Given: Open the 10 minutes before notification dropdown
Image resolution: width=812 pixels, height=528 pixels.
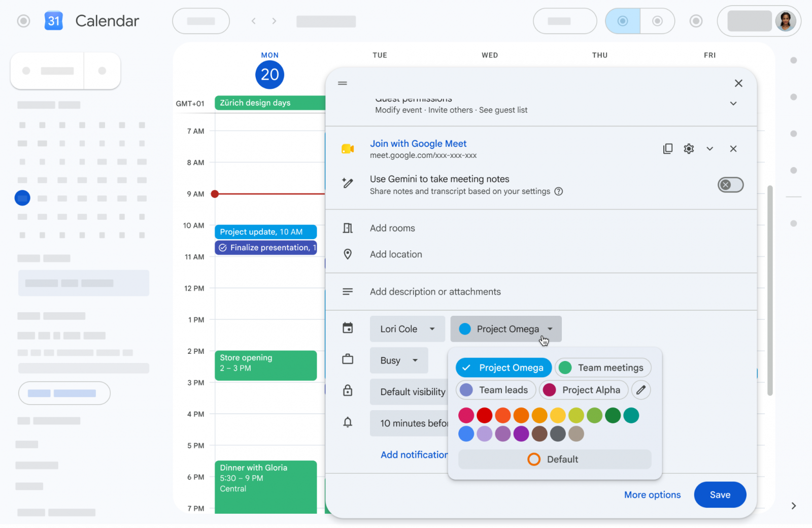Looking at the screenshot, I should coord(409,423).
